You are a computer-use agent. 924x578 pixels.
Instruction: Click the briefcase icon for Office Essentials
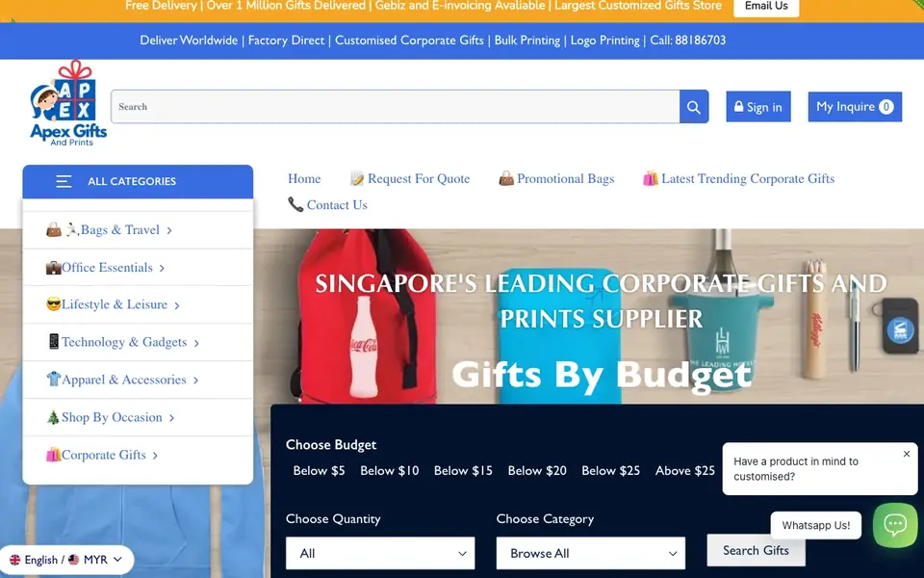coord(54,267)
